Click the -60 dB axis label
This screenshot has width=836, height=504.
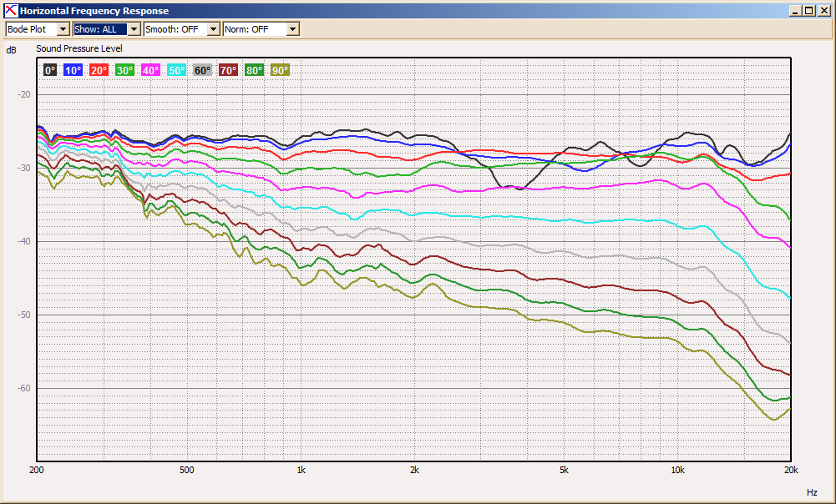(x=24, y=388)
